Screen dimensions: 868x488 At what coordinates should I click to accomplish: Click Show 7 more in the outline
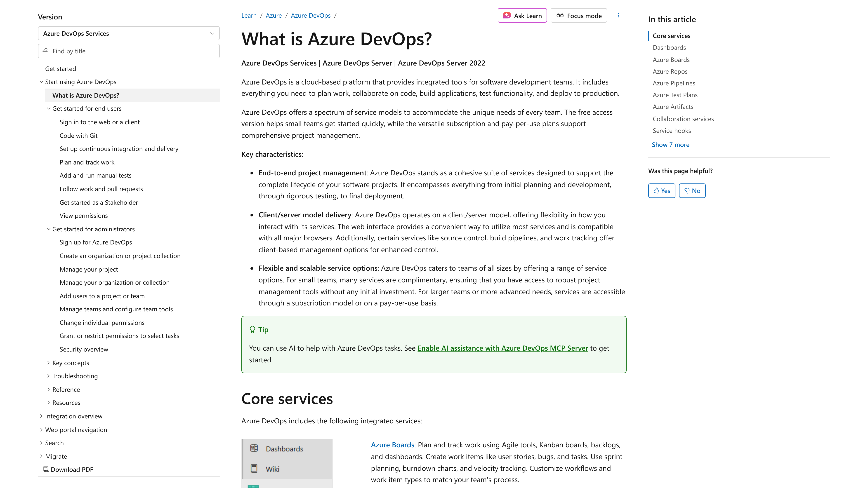(670, 145)
